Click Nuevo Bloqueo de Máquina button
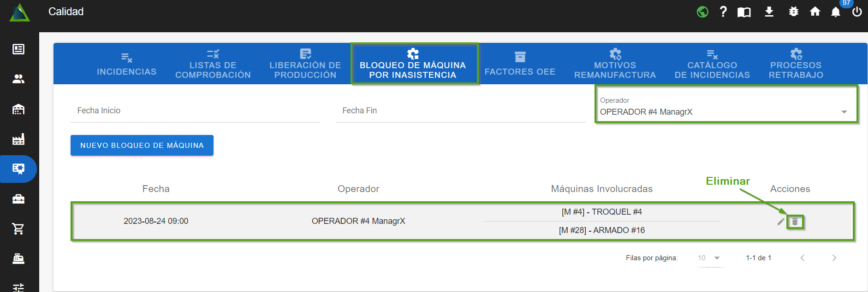 point(142,145)
